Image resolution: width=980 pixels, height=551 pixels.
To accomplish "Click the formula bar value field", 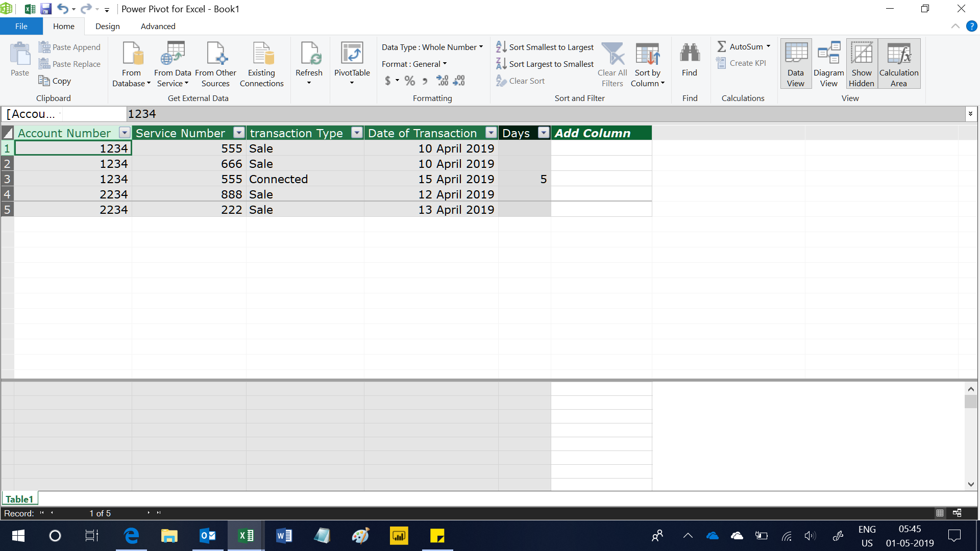I will (x=545, y=114).
